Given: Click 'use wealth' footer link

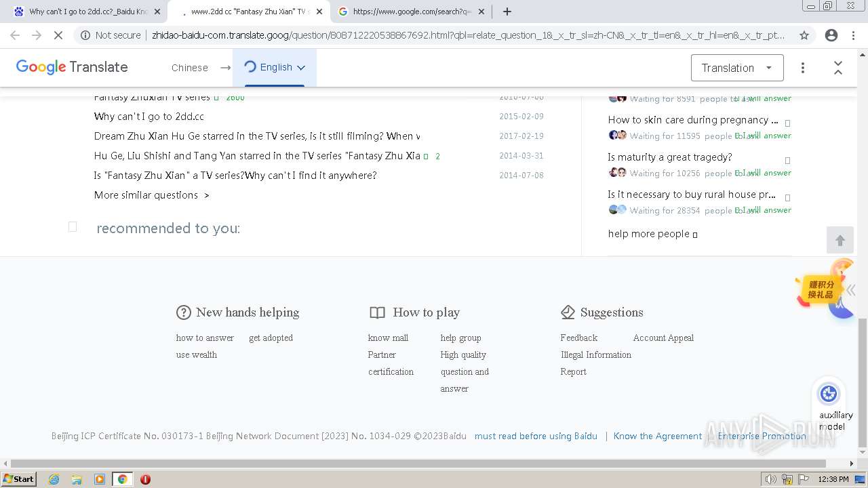Looking at the screenshot, I should pyautogui.click(x=197, y=354).
